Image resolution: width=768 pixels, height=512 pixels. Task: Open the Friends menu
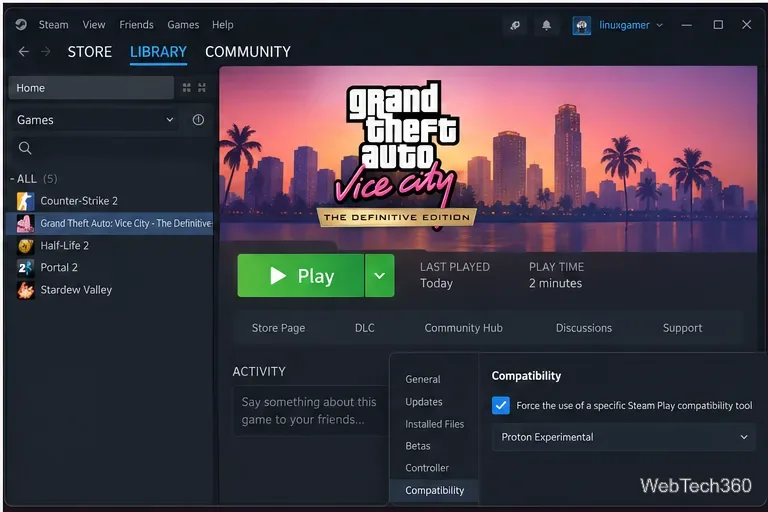click(x=136, y=24)
